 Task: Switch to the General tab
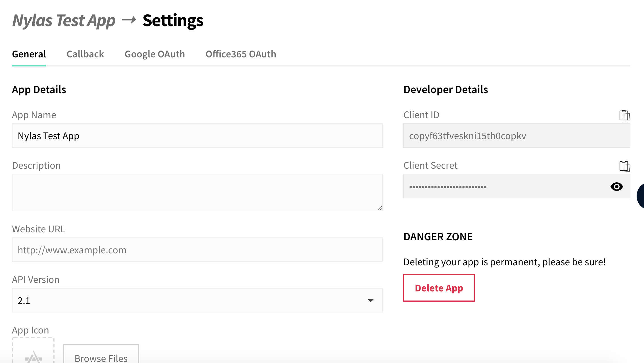coord(29,54)
